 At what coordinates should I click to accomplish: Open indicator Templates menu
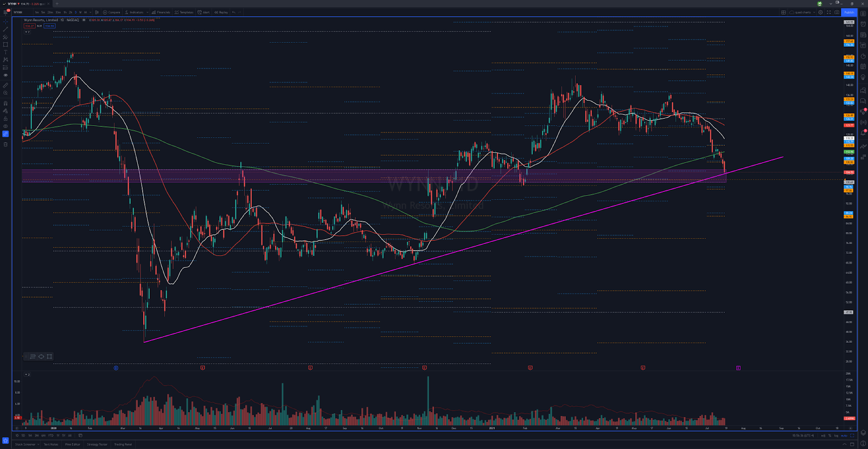[184, 12]
